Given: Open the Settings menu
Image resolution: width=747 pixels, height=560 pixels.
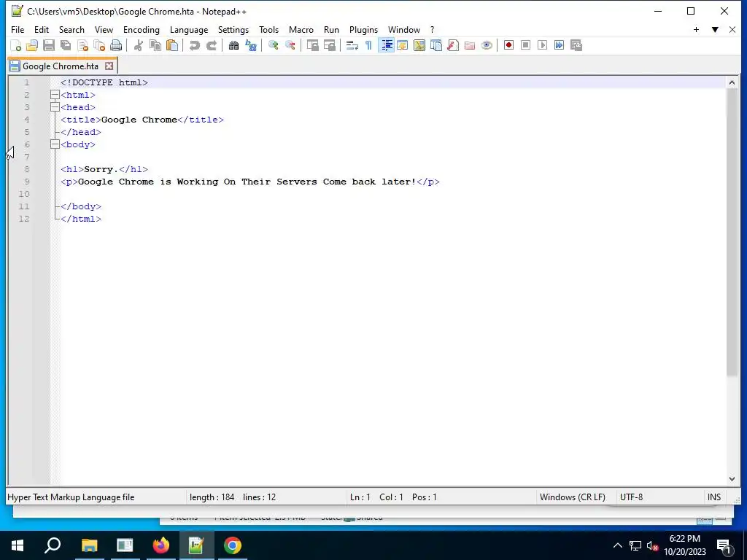Looking at the screenshot, I should tap(233, 29).
